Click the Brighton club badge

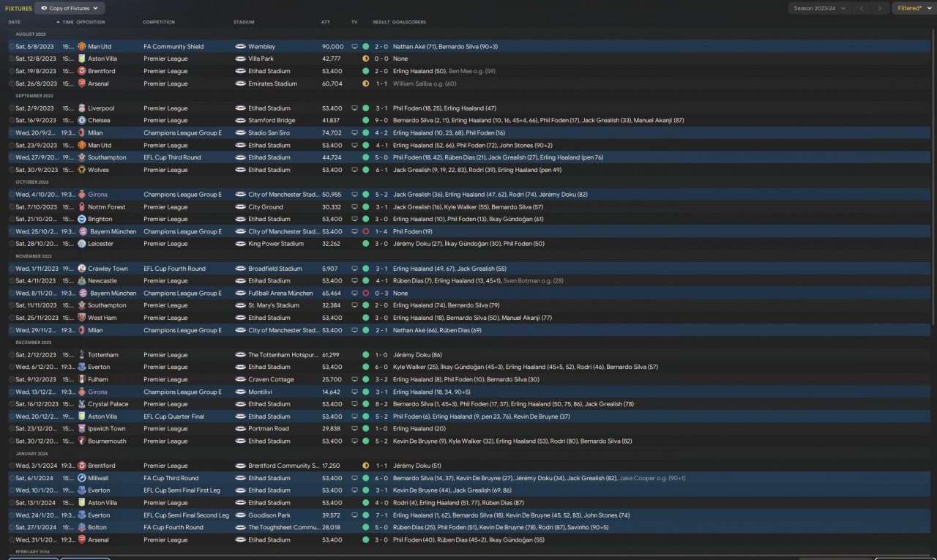pos(82,219)
